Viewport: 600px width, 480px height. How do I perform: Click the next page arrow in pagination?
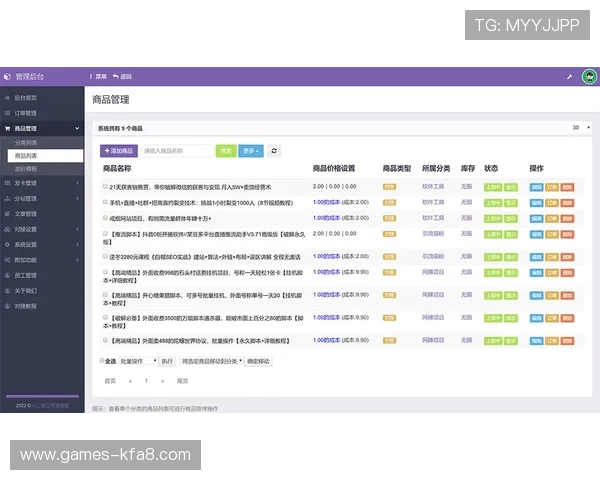click(x=163, y=381)
